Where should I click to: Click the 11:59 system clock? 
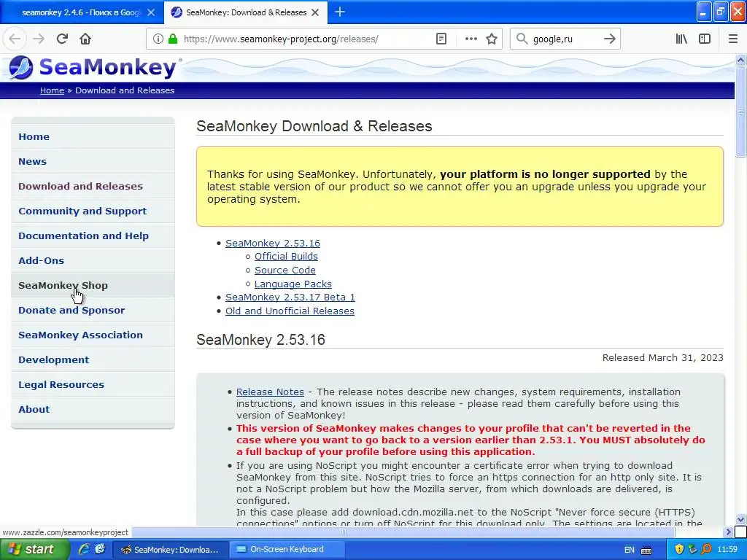(727, 550)
